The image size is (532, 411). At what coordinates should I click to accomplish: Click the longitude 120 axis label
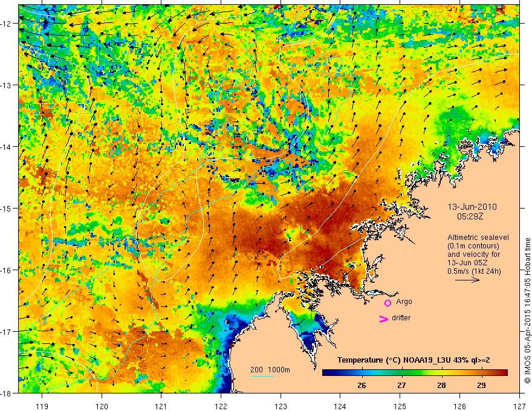[102, 406]
